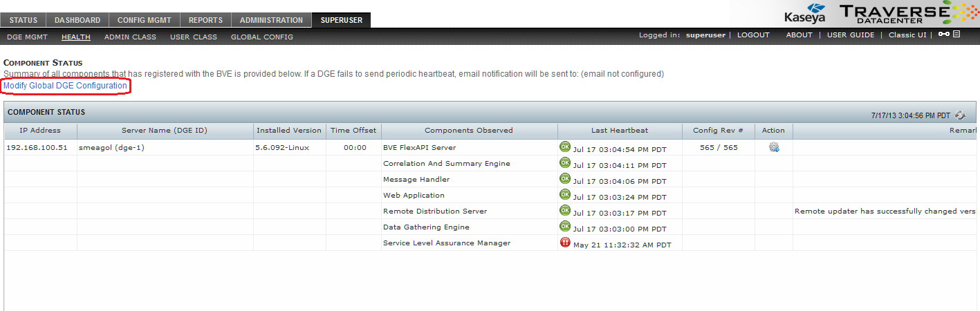Select Global Config in the submenu
Viewport: 980px width, 311px height.
tap(262, 37)
